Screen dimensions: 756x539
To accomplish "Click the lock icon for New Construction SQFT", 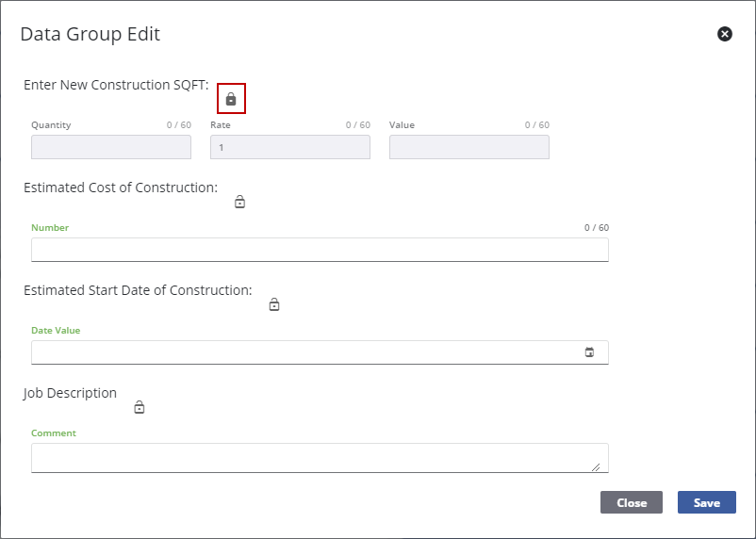I will [231, 98].
